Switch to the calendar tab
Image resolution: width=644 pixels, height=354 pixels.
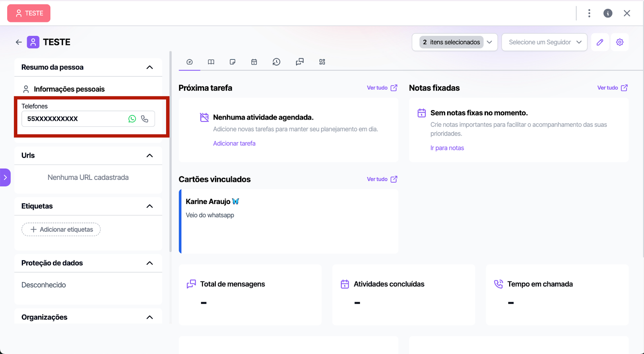click(254, 62)
